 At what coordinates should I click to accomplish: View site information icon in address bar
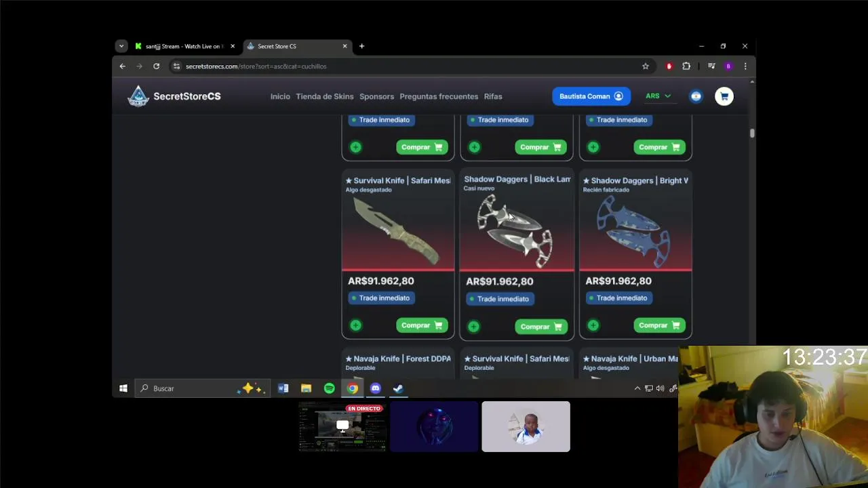pyautogui.click(x=176, y=66)
